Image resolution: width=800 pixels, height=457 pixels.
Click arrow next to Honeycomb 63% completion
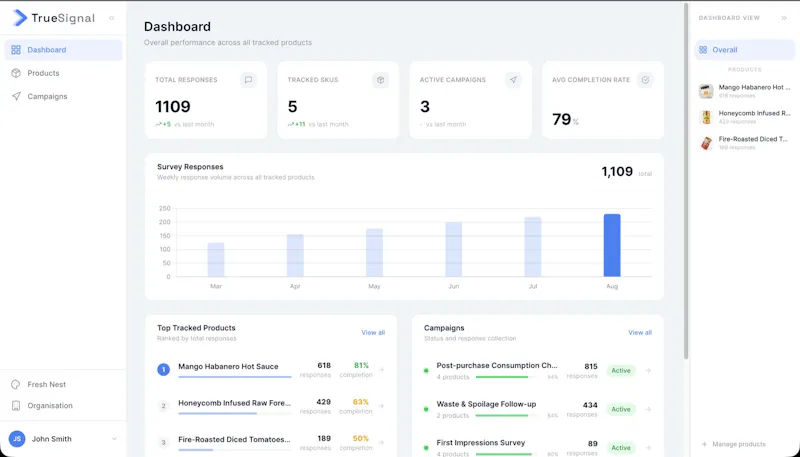(x=382, y=407)
